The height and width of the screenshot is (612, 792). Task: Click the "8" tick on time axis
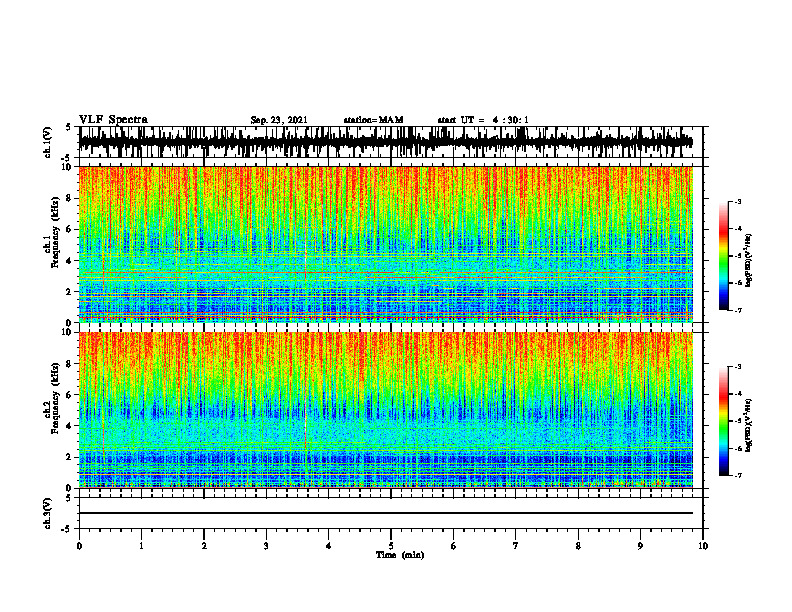coord(578,546)
